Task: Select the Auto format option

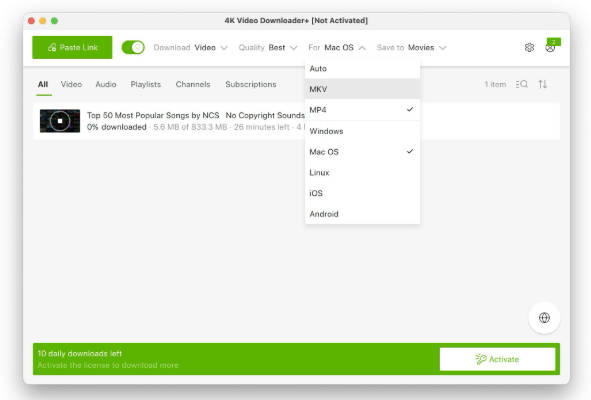Action: point(362,69)
